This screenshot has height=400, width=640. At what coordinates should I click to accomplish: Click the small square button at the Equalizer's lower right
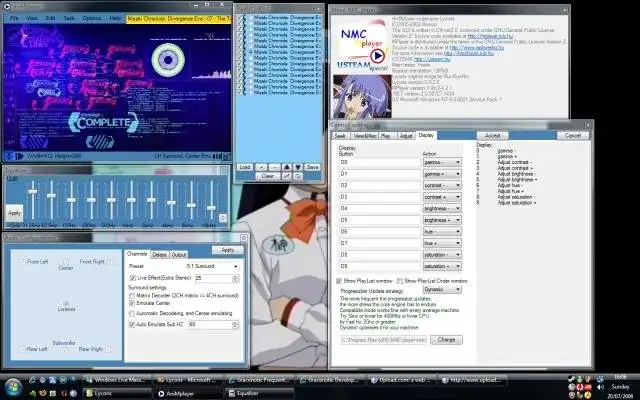(223, 218)
